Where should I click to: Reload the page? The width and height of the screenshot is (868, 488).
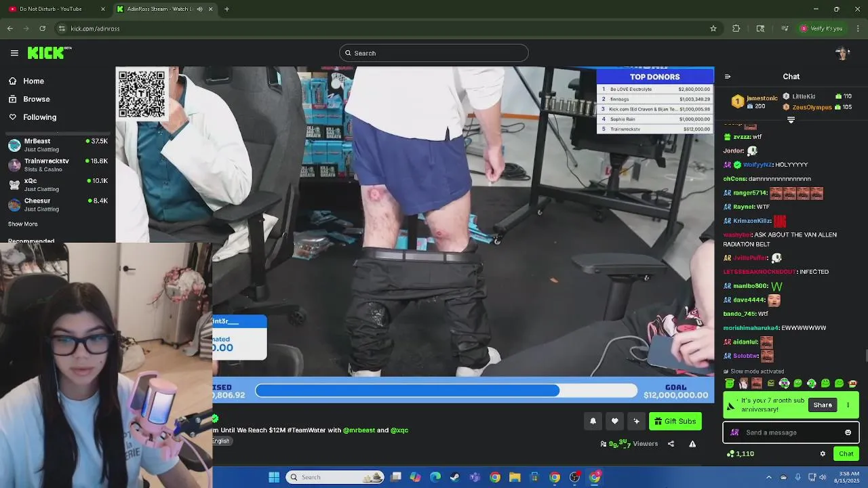tap(43, 28)
